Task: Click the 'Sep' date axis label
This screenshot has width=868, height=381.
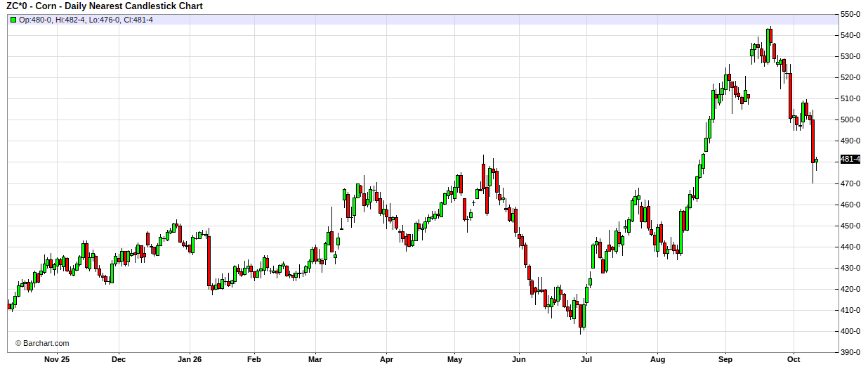Action: click(725, 360)
